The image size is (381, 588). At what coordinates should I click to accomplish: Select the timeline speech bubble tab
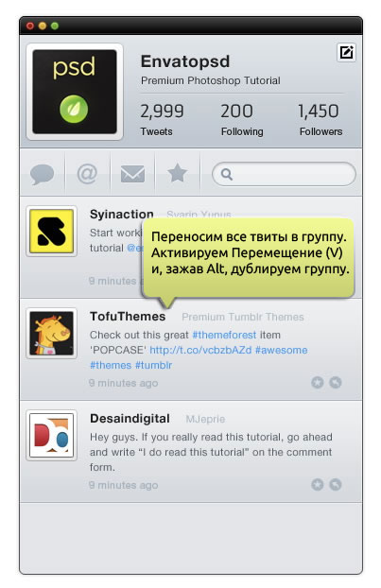(x=42, y=174)
